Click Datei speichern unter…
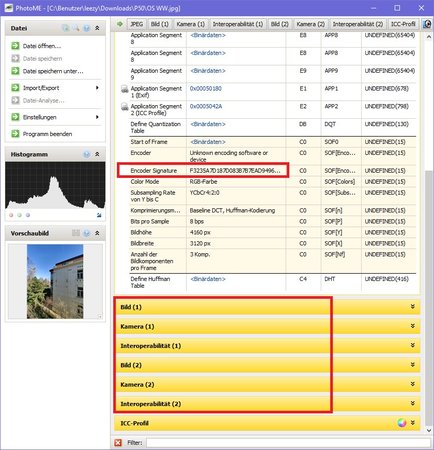The image size is (434, 450). click(x=53, y=71)
